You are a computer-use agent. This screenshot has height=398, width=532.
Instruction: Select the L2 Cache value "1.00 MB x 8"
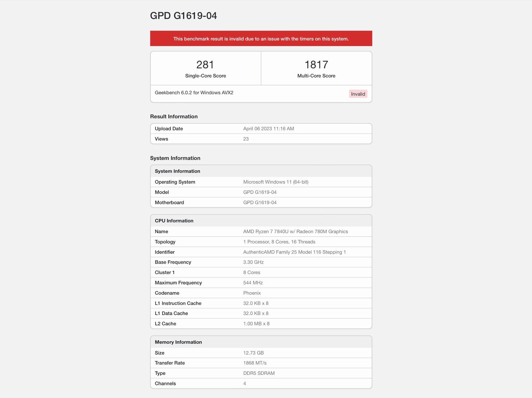(256, 324)
